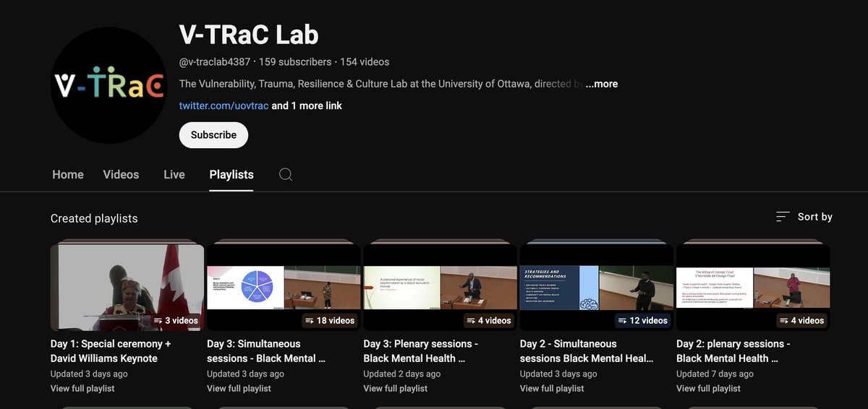Click 'Updated 7 days ago' text
Screen dimensions: 868x409
(x=715, y=374)
